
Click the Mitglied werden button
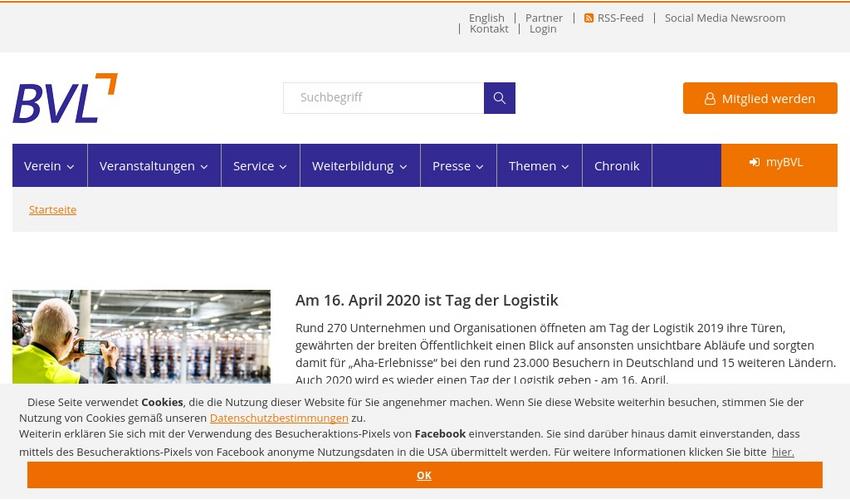760,98
